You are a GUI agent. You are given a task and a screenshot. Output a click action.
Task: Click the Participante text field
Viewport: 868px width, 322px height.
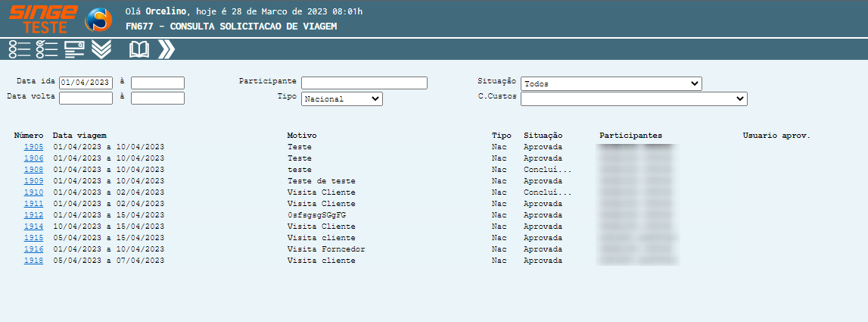364,83
